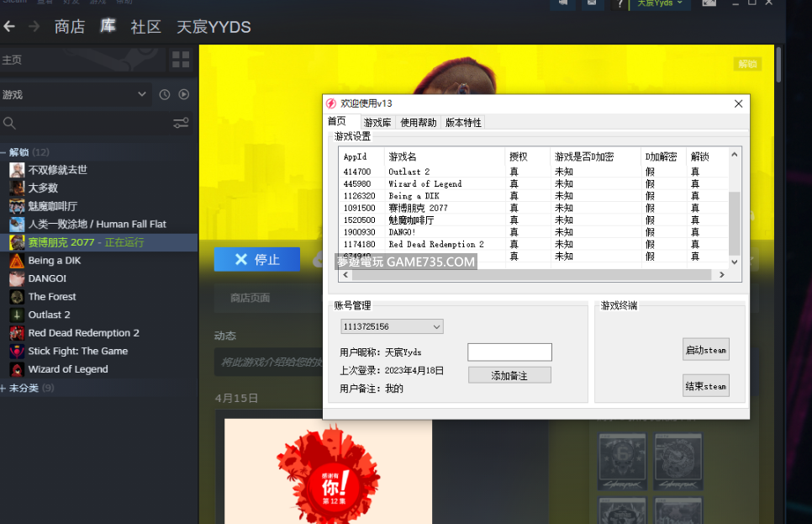Click the AppId column header
812x524 pixels.
pos(361,156)
